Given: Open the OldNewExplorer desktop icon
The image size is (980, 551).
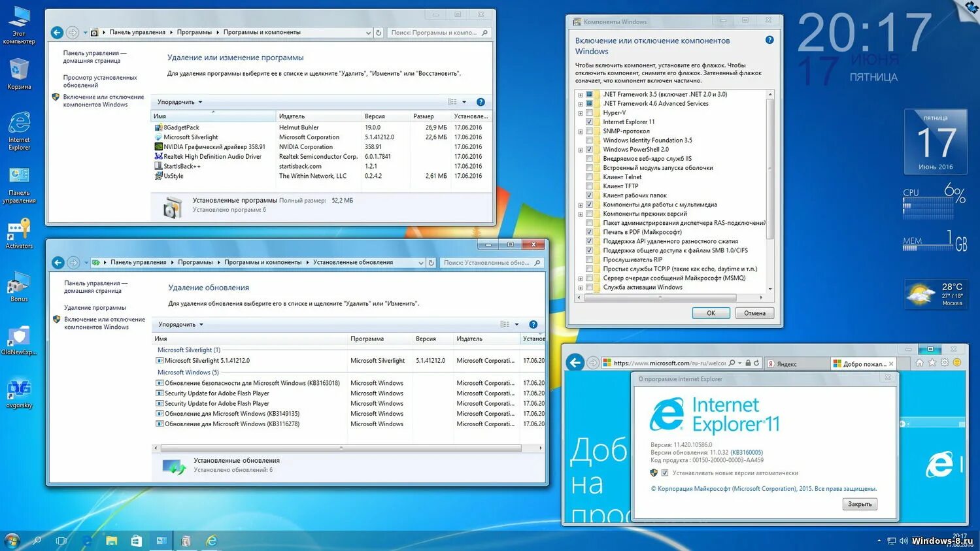Looking at the screenshot, I should pos(19,340).
